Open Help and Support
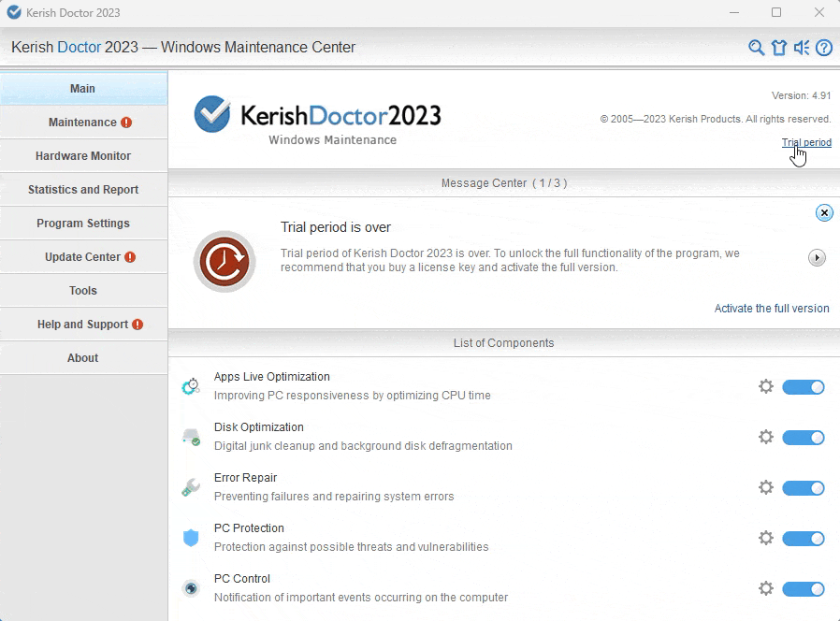840x621 pixels. 83,325
